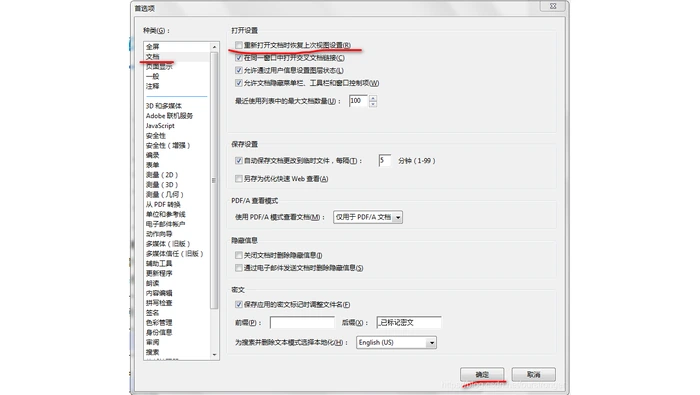The height and width of the screenshot is (395, 700).
Task: Select '辅助工具' category
Action: (x=159, y=264)
